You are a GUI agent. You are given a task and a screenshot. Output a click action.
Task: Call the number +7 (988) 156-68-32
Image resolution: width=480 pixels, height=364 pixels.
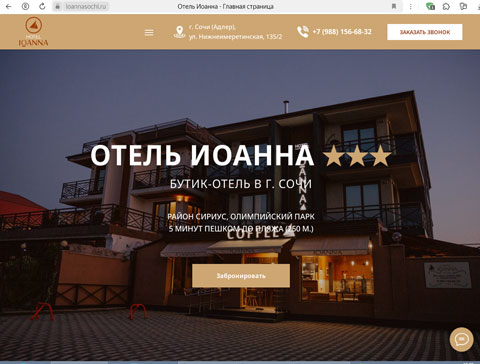[342, 32]
